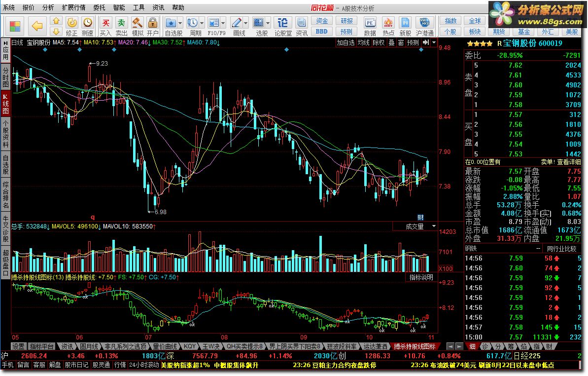Expand the 周期 period dropdown arrow

tap(202, 23)
